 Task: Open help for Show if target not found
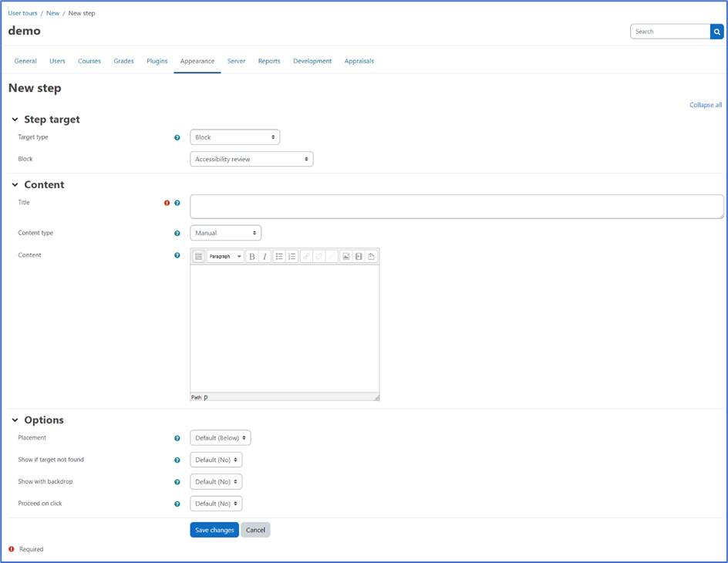[x=177, y=460]
